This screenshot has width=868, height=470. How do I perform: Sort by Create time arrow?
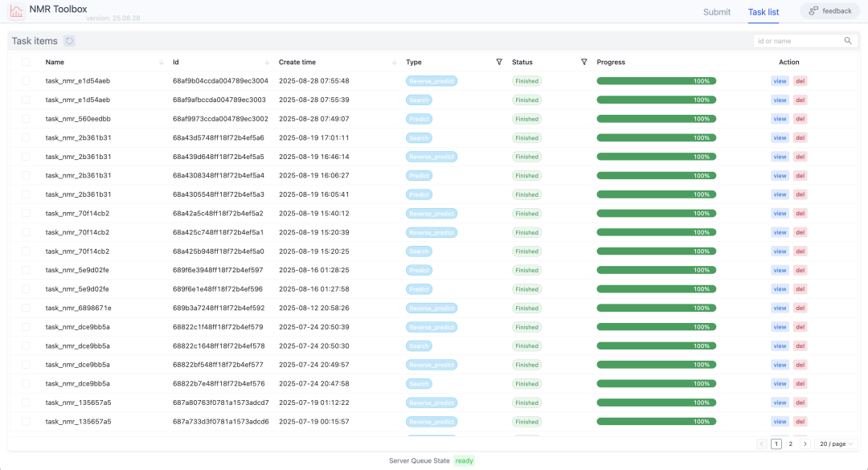(x=394, y=62)
